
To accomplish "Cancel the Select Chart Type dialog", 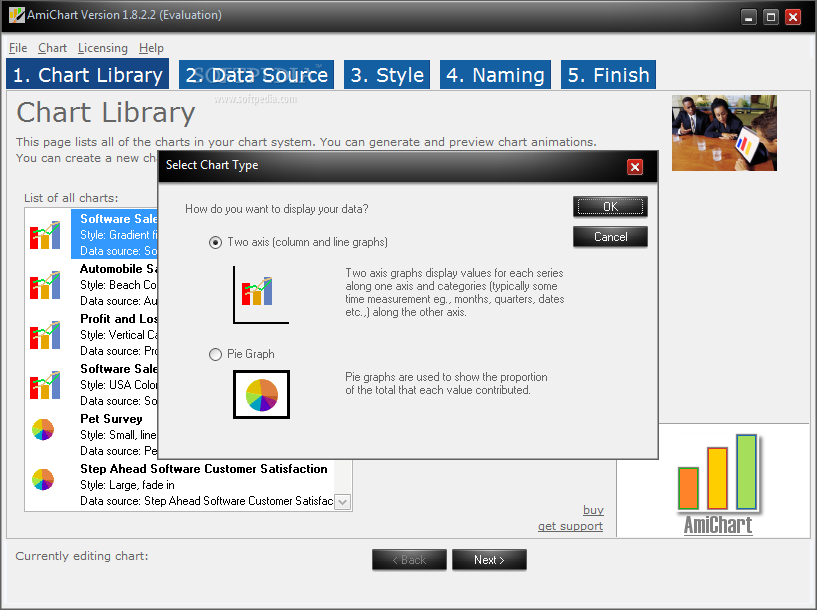I will [610, 237].
